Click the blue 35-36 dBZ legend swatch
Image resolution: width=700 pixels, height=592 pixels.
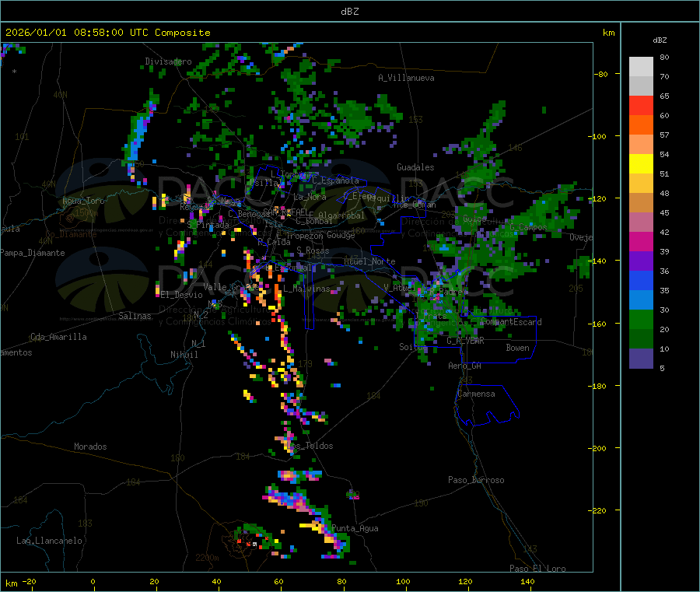(641, 280)
